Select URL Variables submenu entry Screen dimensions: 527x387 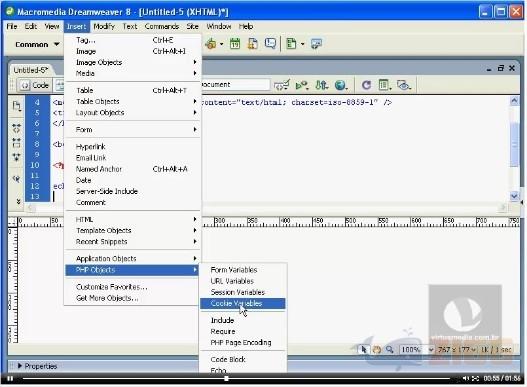pos(243,281)
